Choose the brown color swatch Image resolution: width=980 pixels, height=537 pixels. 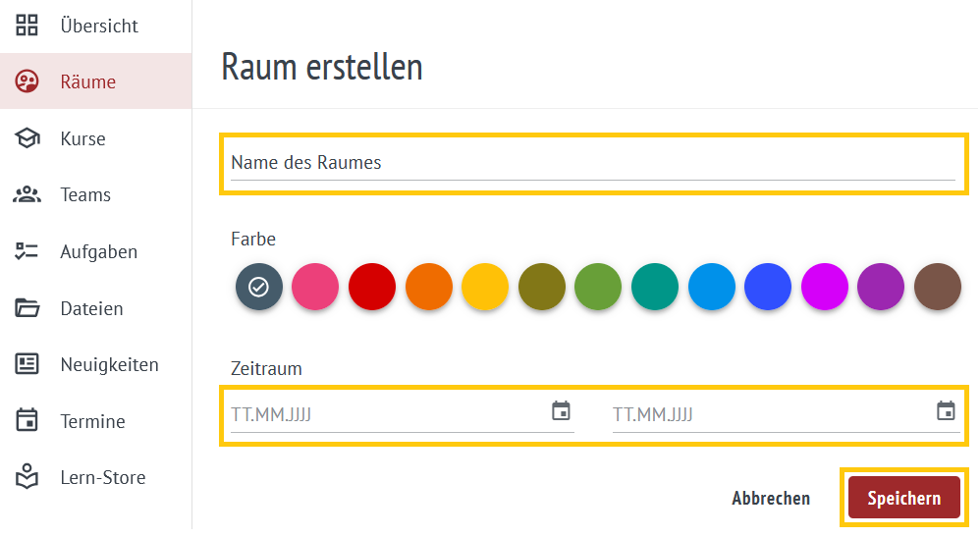tap(938, 287)
